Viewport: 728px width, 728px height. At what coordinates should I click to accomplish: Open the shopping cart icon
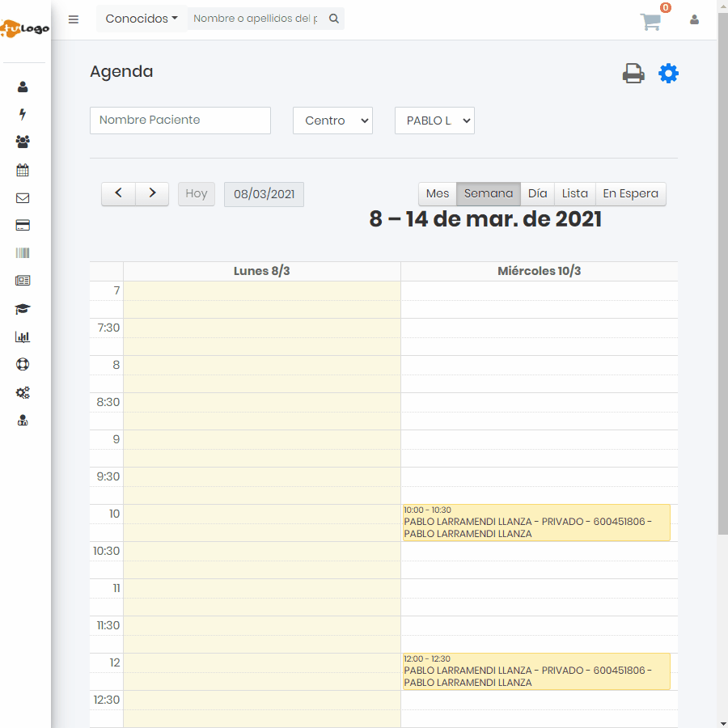click(651, 22)
